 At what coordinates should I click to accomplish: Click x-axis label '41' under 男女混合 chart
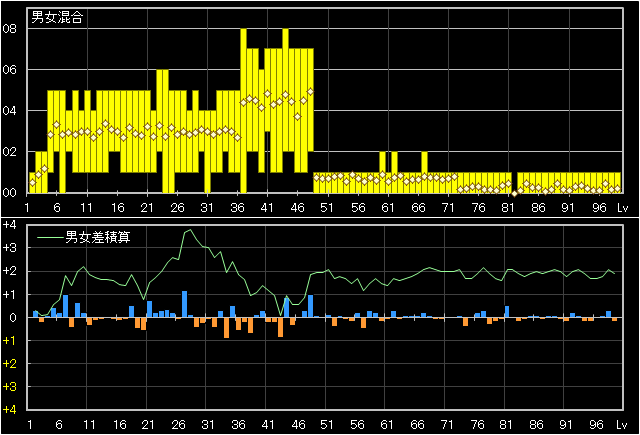267,208
